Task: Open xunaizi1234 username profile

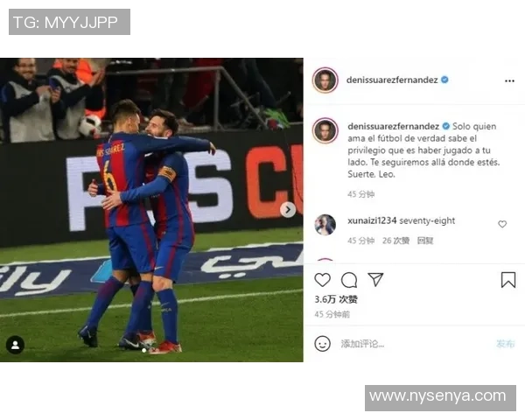Action: [x=372, y=220]
